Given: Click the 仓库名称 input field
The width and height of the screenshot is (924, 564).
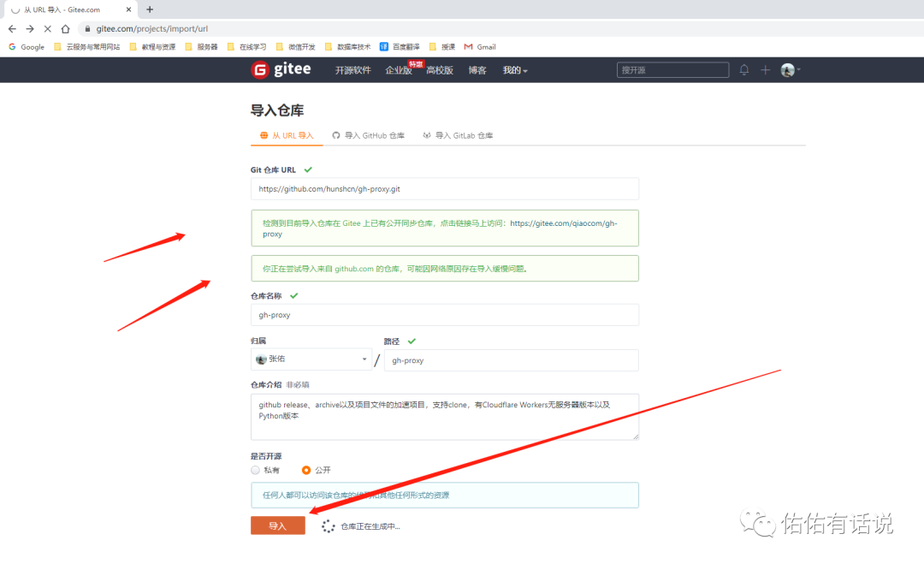Looking at the screenshot, I should 444,315.
